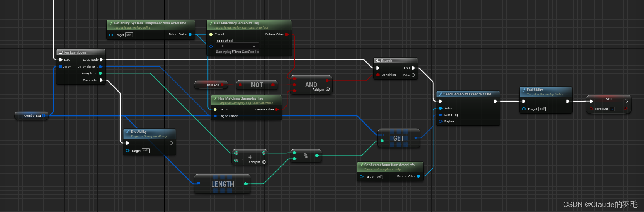Click Payload pin on Send Gameplay Event
The image size is (644, 212).
(440, 122)
